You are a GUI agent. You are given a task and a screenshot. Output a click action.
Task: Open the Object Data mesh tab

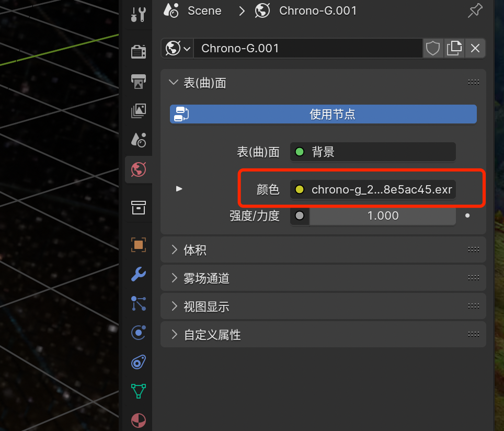coord(139,391)
